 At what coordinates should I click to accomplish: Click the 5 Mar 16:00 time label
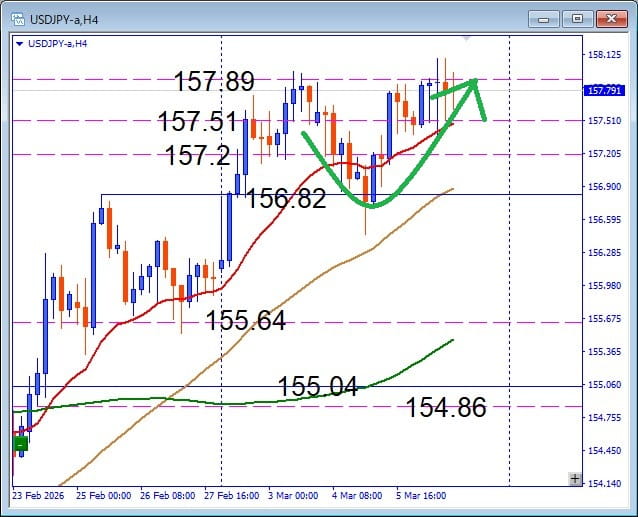[421, 495]
